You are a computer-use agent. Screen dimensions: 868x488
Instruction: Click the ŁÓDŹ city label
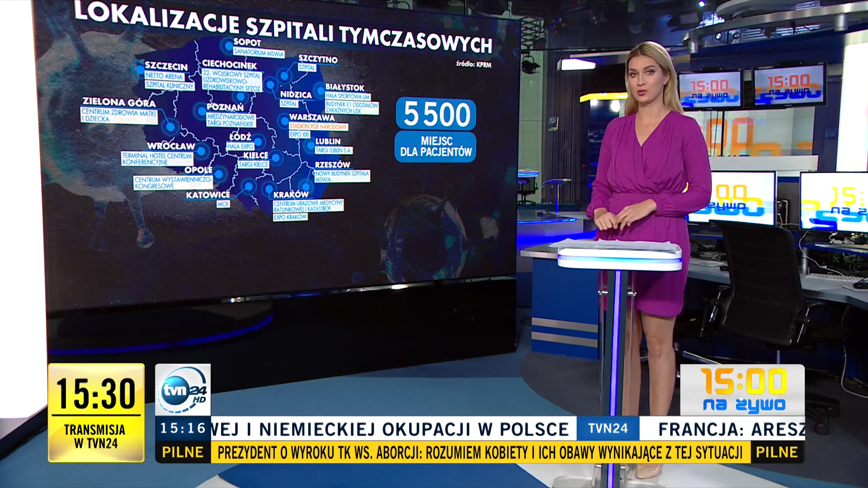[x=240, y=136]
